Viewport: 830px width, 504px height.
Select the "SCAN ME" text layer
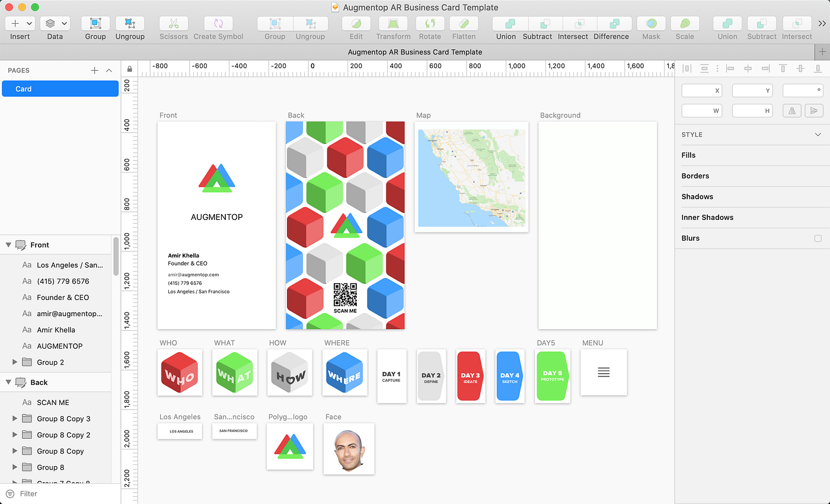pos(56,403)
